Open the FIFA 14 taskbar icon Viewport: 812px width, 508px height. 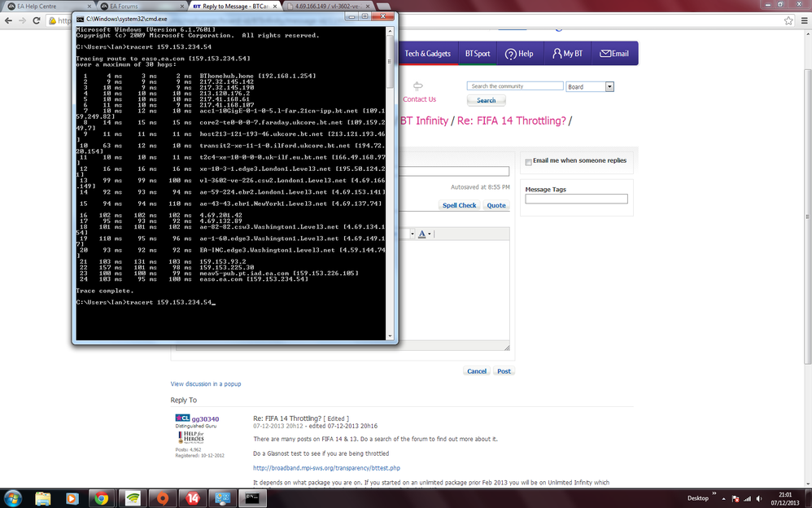(193, 499)
